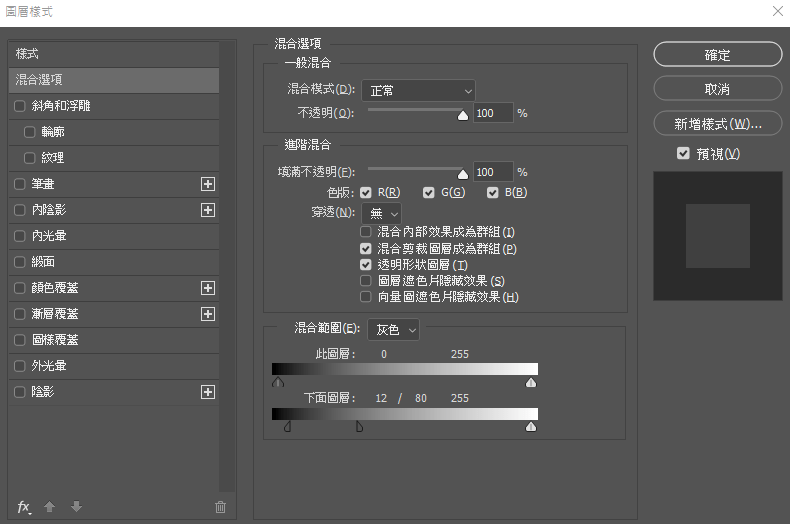Uncheck the R(R) channel checkbox
The height and width of the screenshot is (524, 790).
[x=366, y=192]
